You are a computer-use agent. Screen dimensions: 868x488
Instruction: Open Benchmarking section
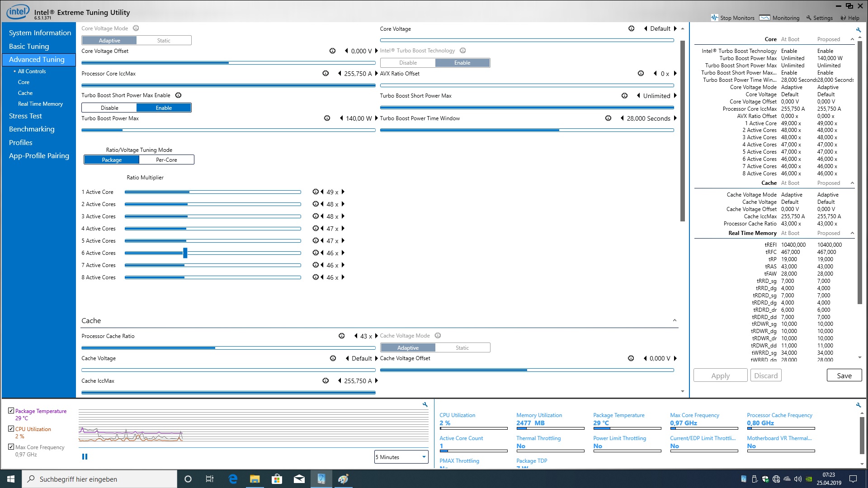32,129
